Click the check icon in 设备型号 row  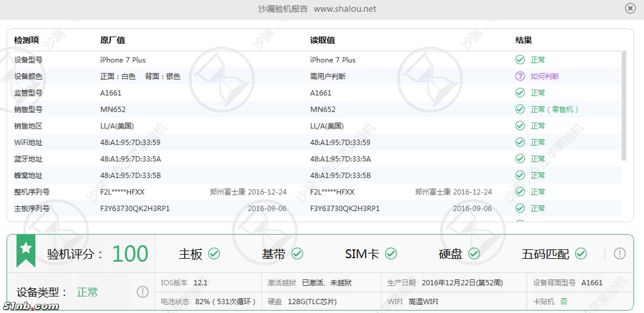click(520, 60)
